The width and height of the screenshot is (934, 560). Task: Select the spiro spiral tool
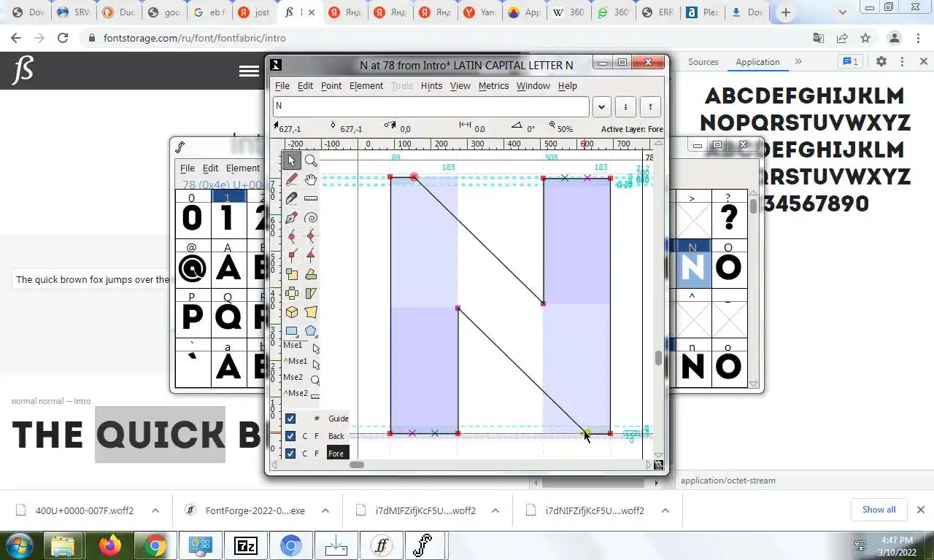311,217
